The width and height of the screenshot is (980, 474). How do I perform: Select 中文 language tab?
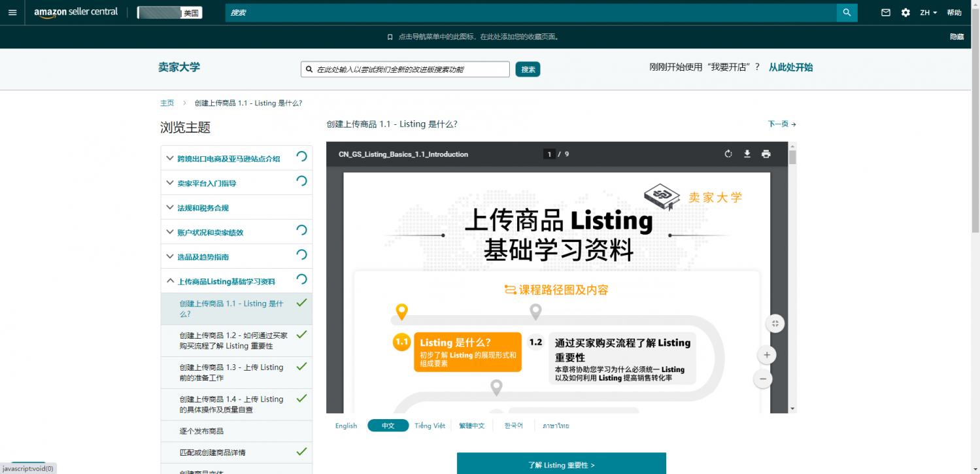pos(388,426)
